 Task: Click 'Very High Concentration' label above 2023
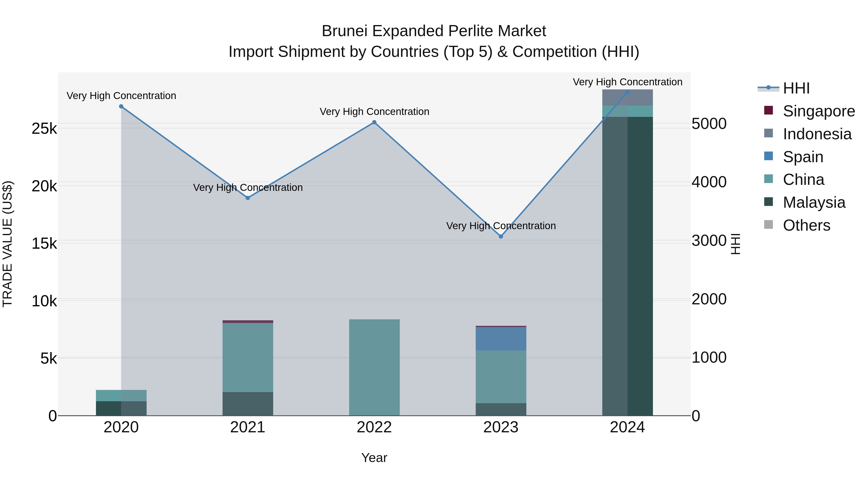[x=501, y=226]
